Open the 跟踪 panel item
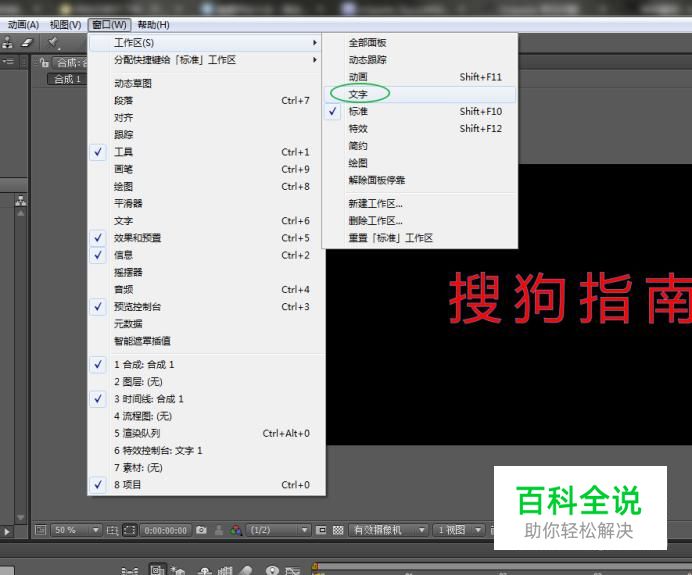This screenshot has width=692, height=575. [207, 135]
